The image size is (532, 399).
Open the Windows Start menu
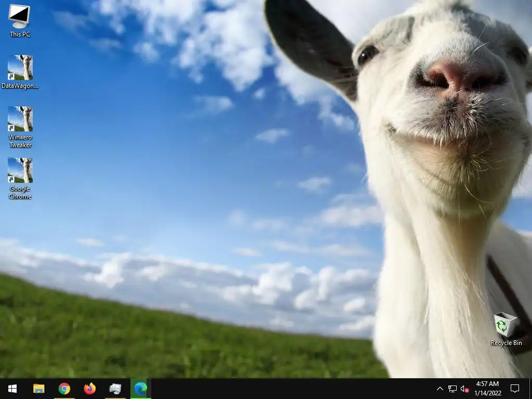[12, 389]
